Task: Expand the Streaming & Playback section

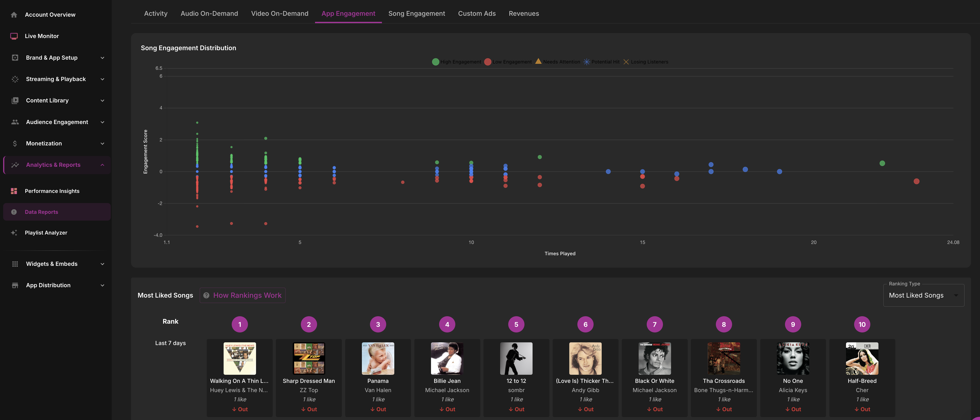Action: point(102,79)
